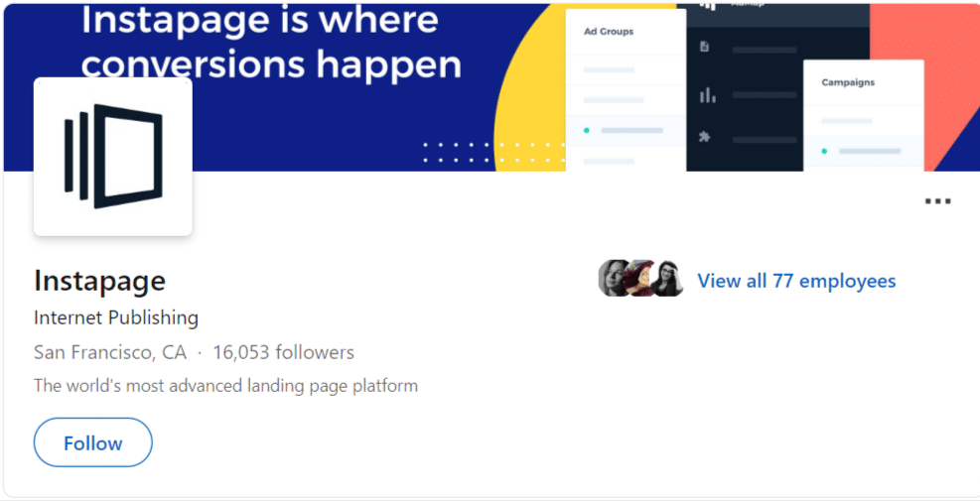Select the Instapage company name heading

click(100, 281)
